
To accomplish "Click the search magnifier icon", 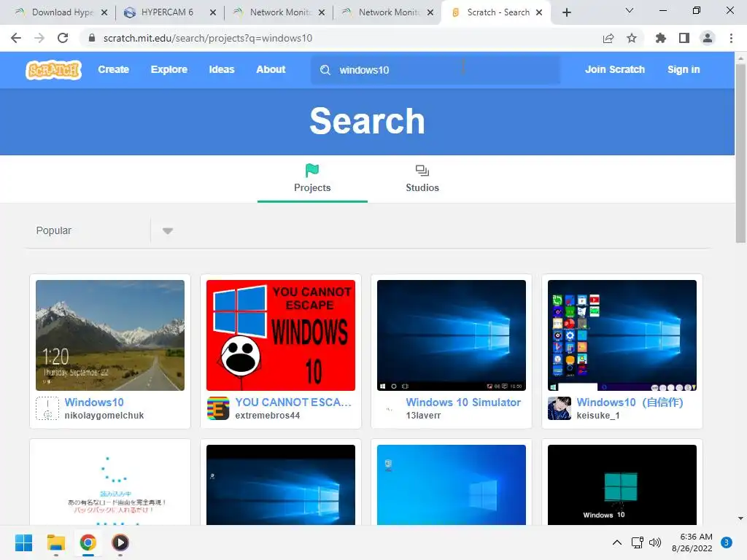I will click(325, 70).
